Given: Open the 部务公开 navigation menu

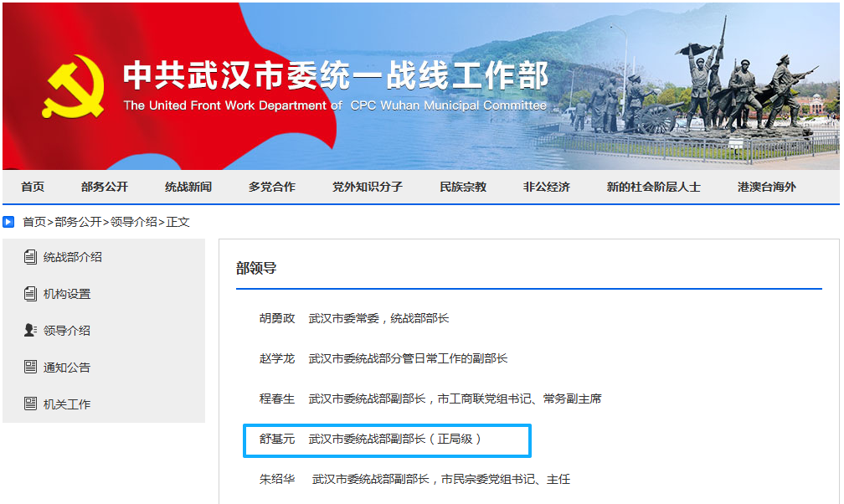Looking at the screenshot, I should pos(105,187).
